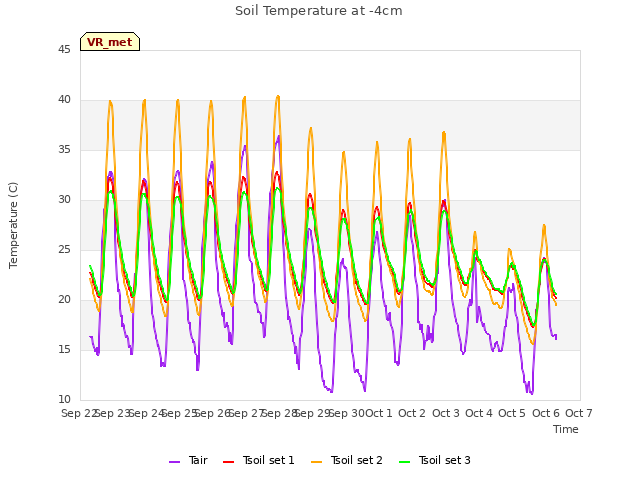Click the Oct 1 x-axis tick label
The image size is (640, 480).
pyautogui.click(x=379, y=413)
